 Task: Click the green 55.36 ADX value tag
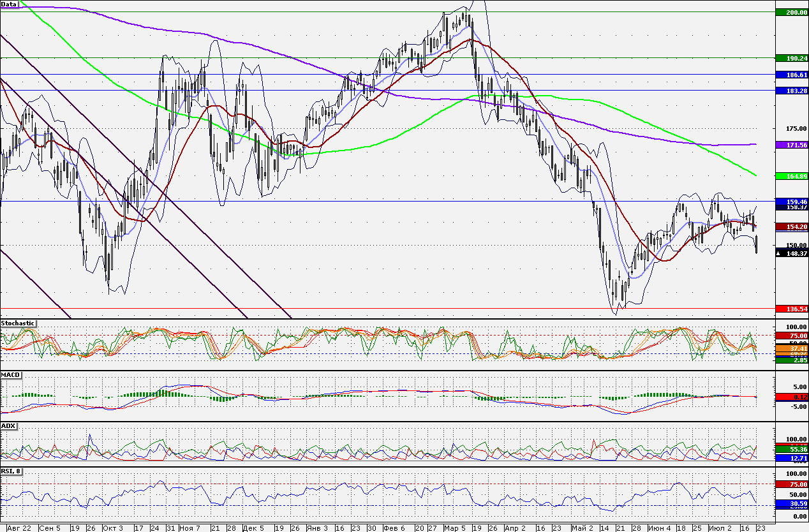coord(791,450)
